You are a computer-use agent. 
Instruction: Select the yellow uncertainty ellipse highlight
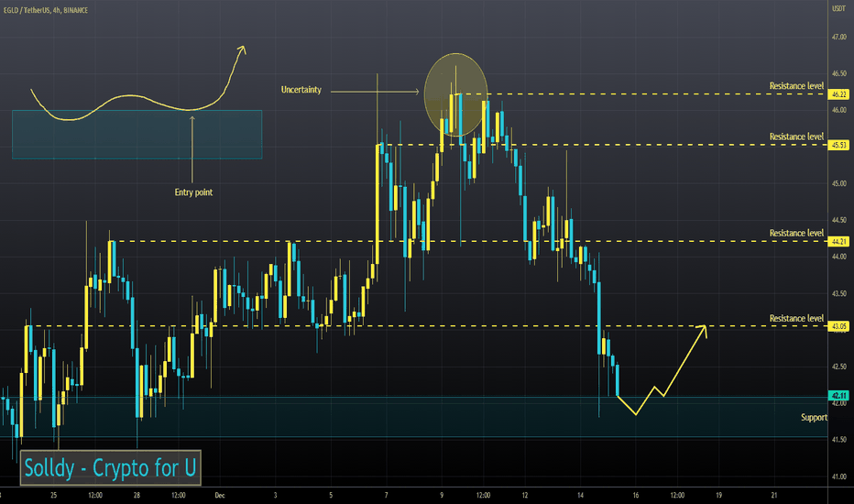pyautogui.click(x=456, y=94)
